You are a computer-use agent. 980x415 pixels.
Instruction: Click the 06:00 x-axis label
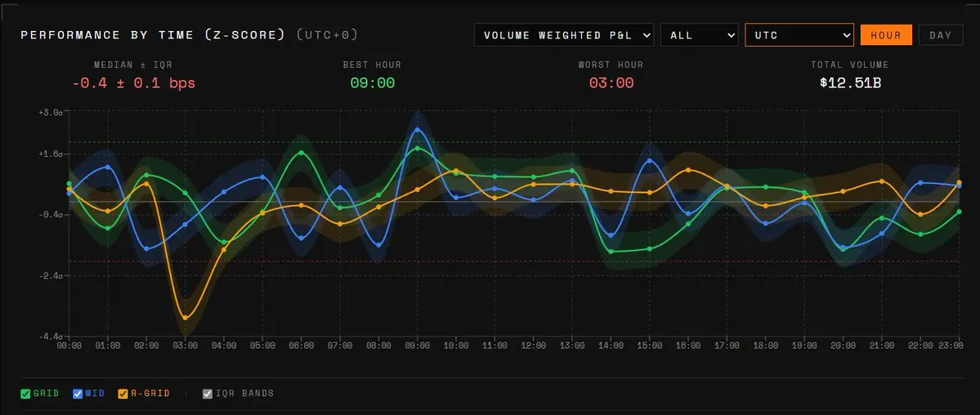click(x=302, y=346)
